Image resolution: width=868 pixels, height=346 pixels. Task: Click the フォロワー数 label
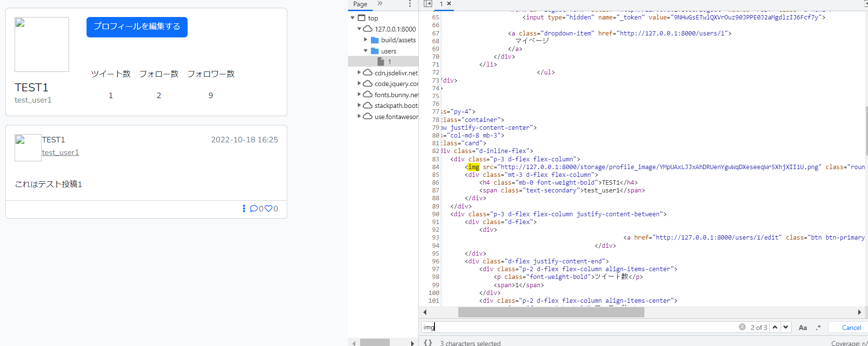[x=211, y=74]
